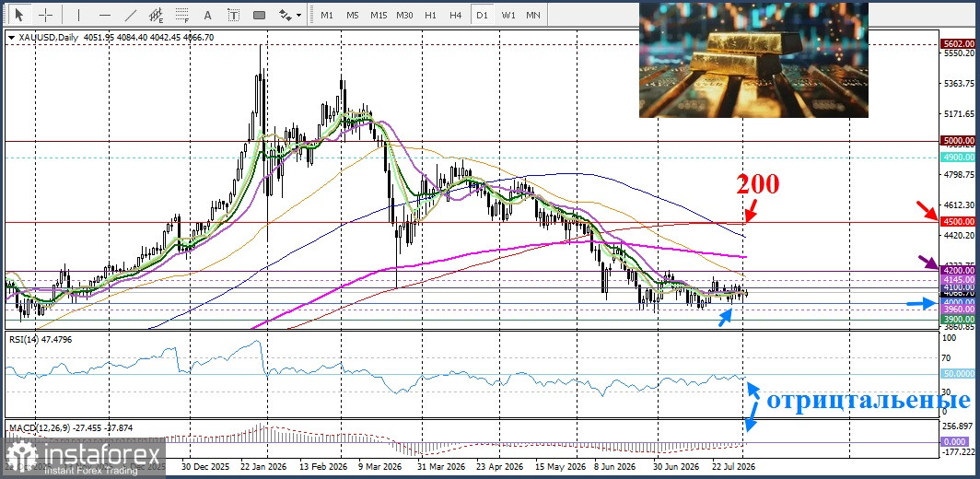Select the Equidistant Channel tool
Image resolution: width=980 pixels, height=479 pixels.
tap(157, 15)
